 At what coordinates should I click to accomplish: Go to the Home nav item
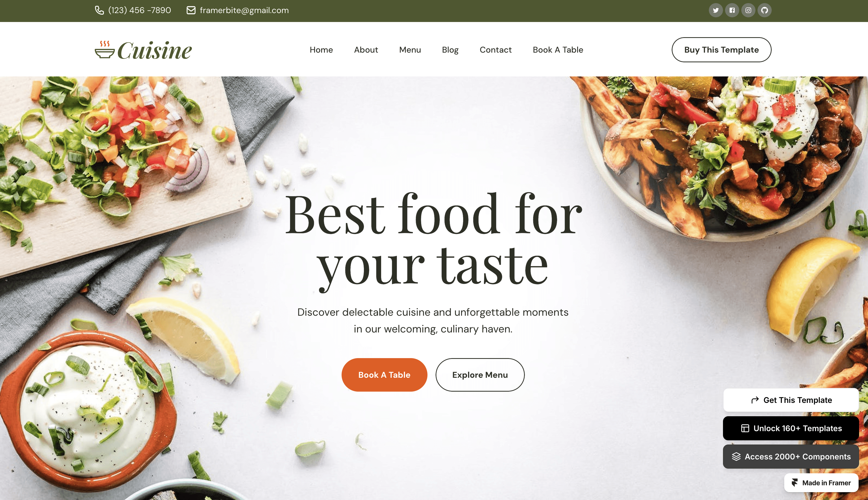point(321,50)
